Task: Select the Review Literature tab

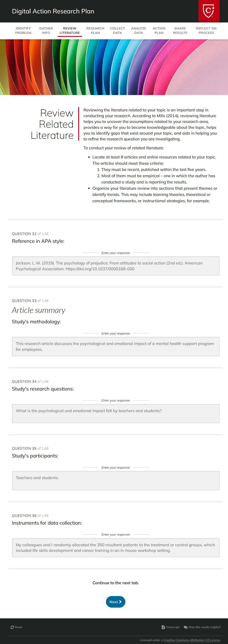Action: point(70,31)
